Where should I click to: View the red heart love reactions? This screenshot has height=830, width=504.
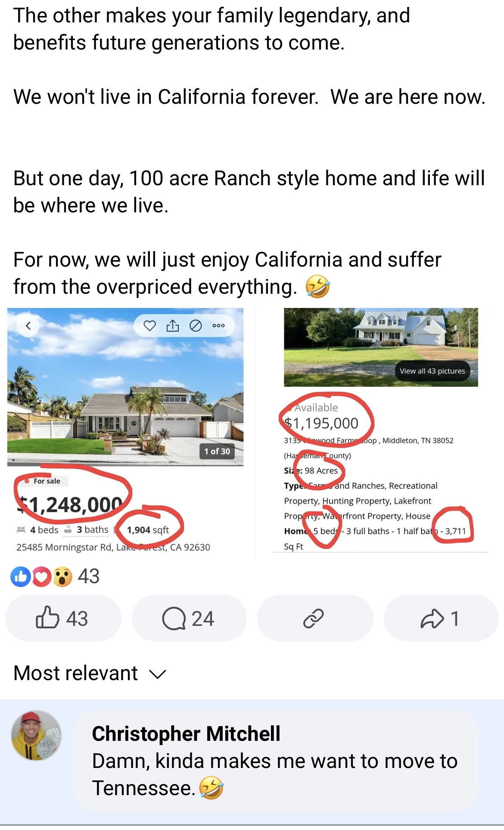[x=42, y=577]
